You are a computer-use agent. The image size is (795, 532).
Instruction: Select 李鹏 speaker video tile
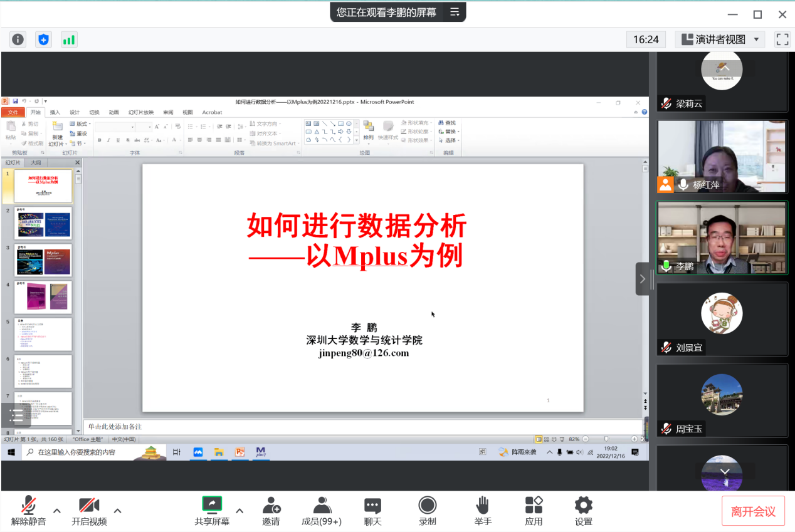722,237
